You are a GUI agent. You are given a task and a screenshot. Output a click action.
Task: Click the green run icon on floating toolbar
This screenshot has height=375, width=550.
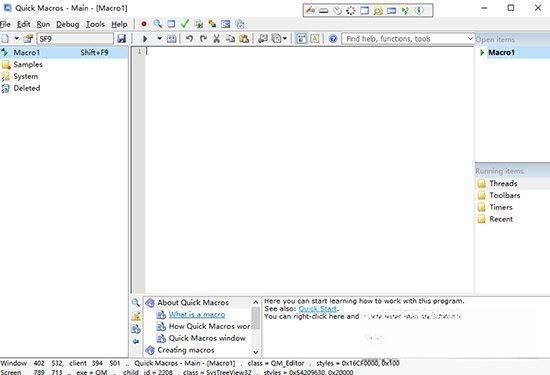(405, 11)
